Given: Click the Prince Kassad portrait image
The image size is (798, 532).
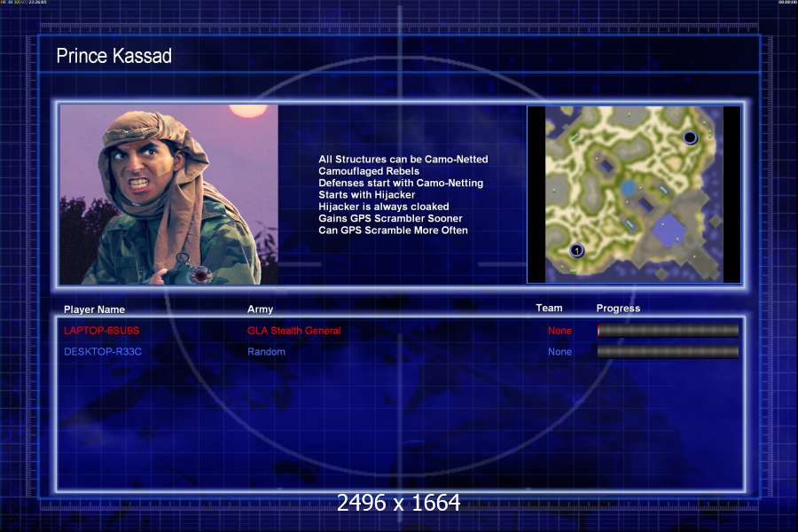Looking at the screenshot, I should (169, 194).
